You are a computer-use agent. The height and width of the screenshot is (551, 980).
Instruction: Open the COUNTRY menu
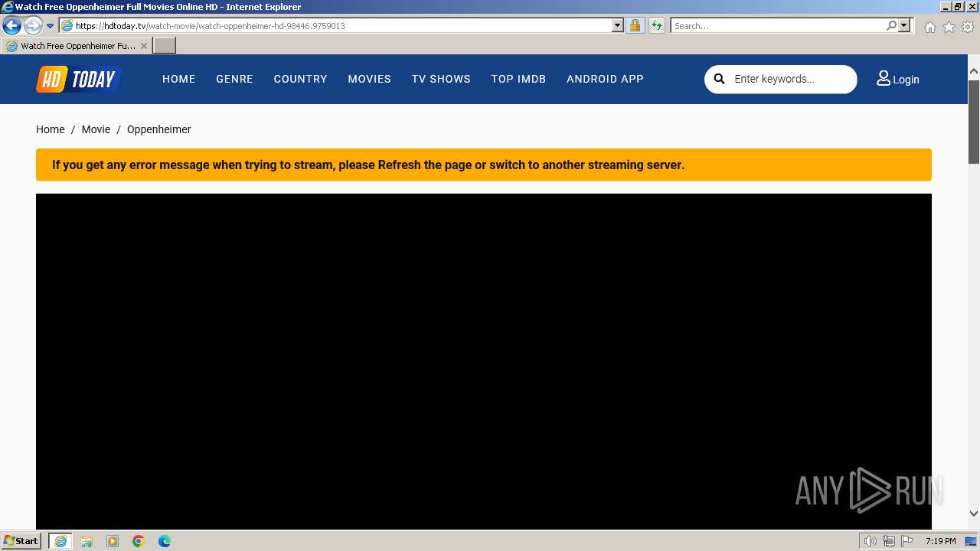pos(300,79)
